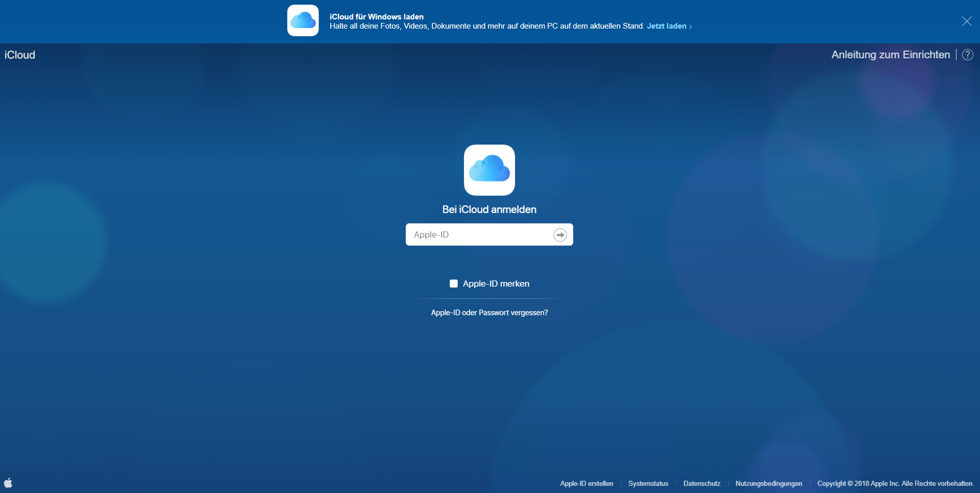Click the iCloud für Windows laden title

[377, 17]
